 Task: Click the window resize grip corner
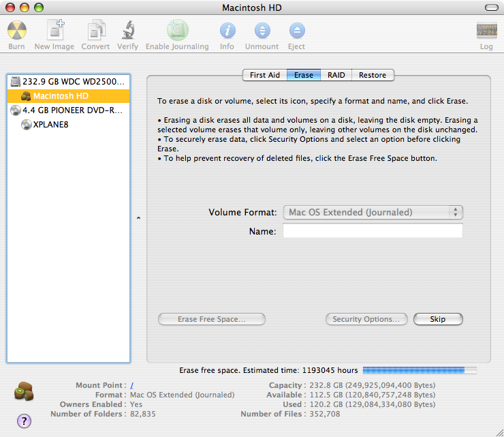(x=499, y=432)
